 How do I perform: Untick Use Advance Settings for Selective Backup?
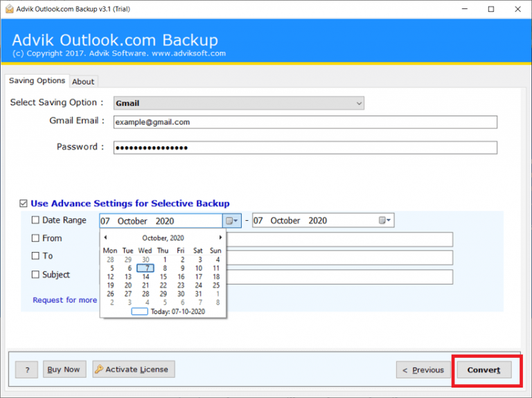24,203
